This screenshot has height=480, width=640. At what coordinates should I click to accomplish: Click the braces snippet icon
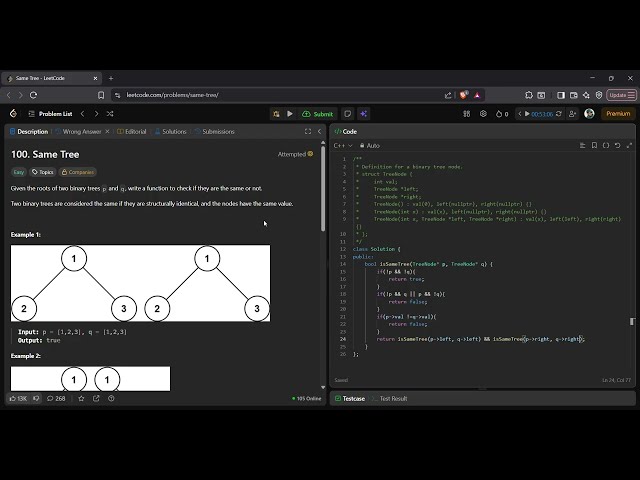coord(606,145)
